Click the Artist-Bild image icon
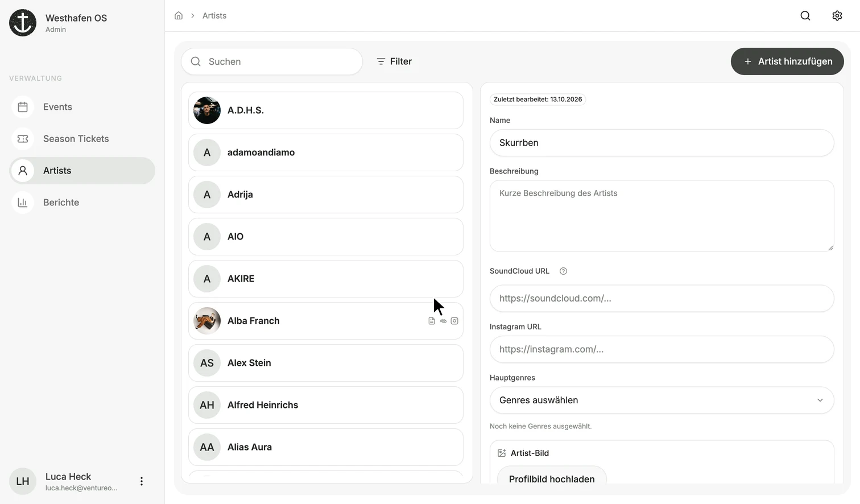 502,453
